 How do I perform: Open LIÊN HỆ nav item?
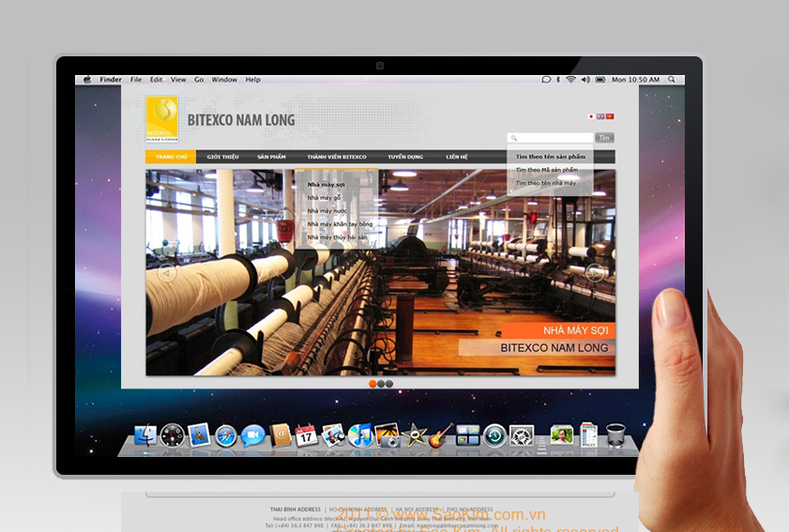coord(456,157)
